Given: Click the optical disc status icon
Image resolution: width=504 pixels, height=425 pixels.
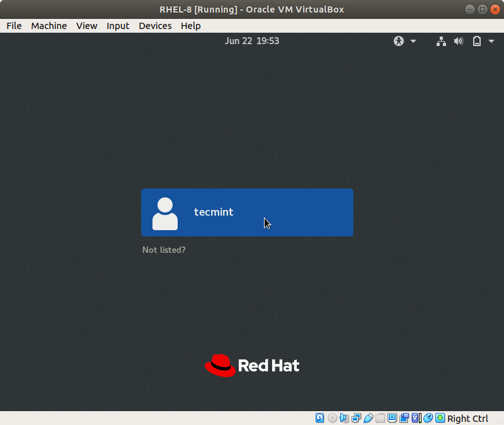Looking at the screenshot, I should (x=332, y=418).
